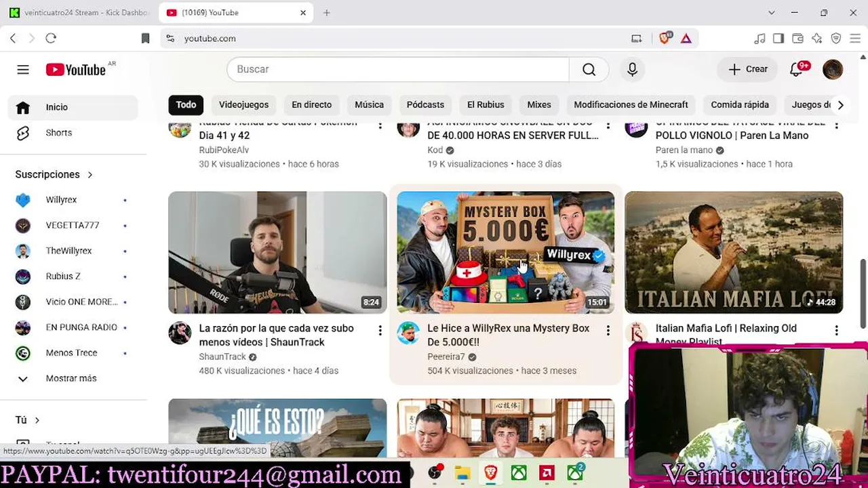This screenshot has width=868, height=488.
Task: Select the Música chip
Action: tap(369, 105)
